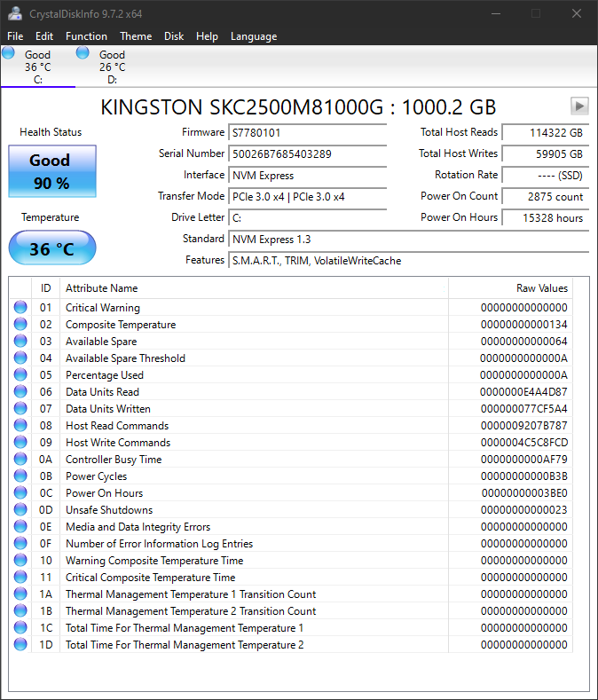This screenshot has width=598, height=700.
Task: Click the status orb next to Critical Warning
Action: tap(20, 308)
